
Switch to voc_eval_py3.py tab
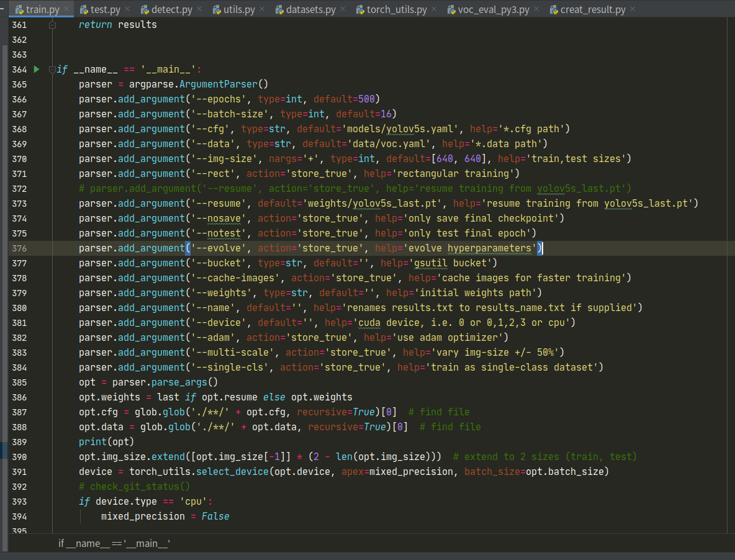[494, 9]
